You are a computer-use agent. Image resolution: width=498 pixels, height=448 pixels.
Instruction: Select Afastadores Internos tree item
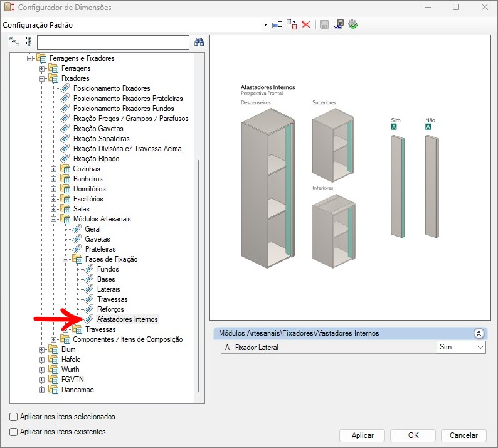coord(127,319)
